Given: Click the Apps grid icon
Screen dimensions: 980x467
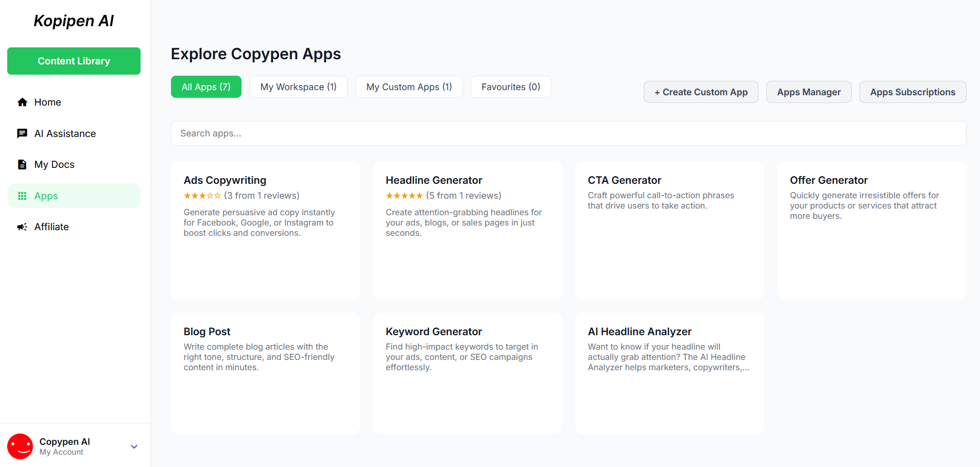Looking at the screenshot, I should click(22, 196).
